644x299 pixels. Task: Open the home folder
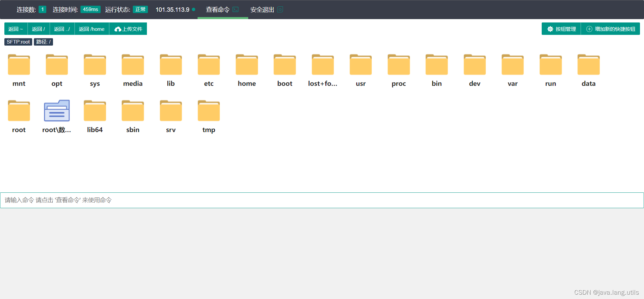247,65
